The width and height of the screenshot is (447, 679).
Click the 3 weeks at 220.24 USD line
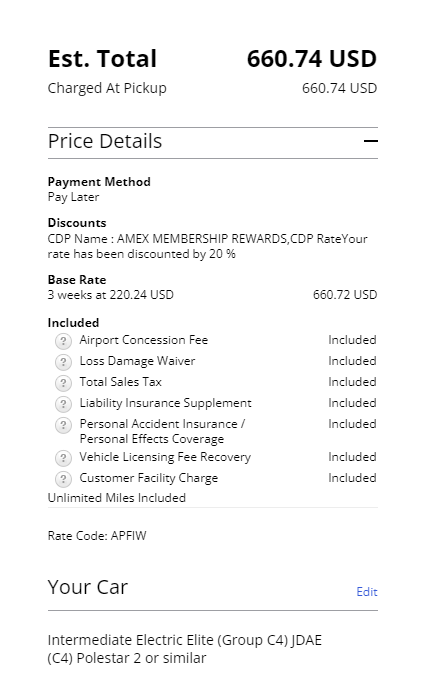110,295
